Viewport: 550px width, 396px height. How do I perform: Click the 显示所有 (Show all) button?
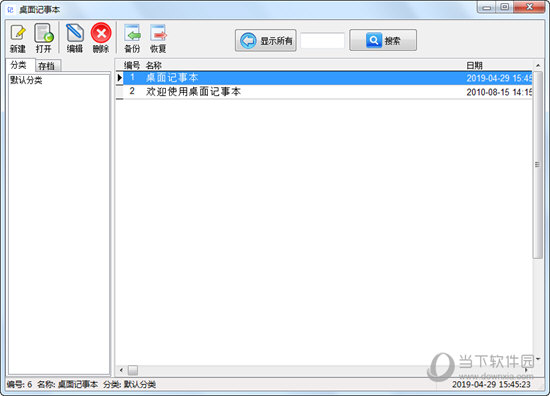coord(266,40)
